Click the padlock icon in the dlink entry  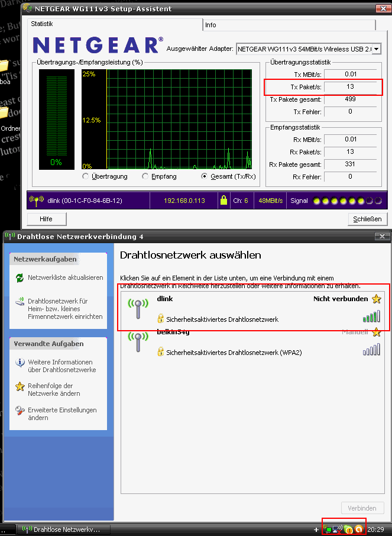(x=160, y=319)
